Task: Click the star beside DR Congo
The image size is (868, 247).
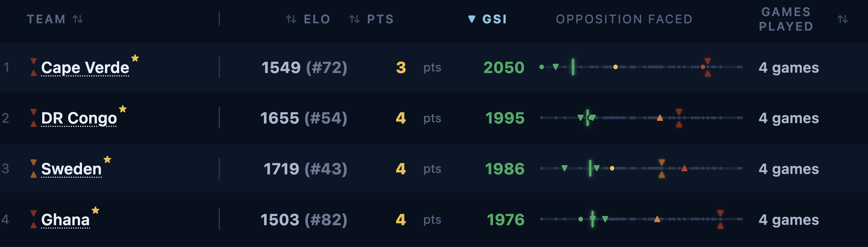Action: (x=123, y=109)
